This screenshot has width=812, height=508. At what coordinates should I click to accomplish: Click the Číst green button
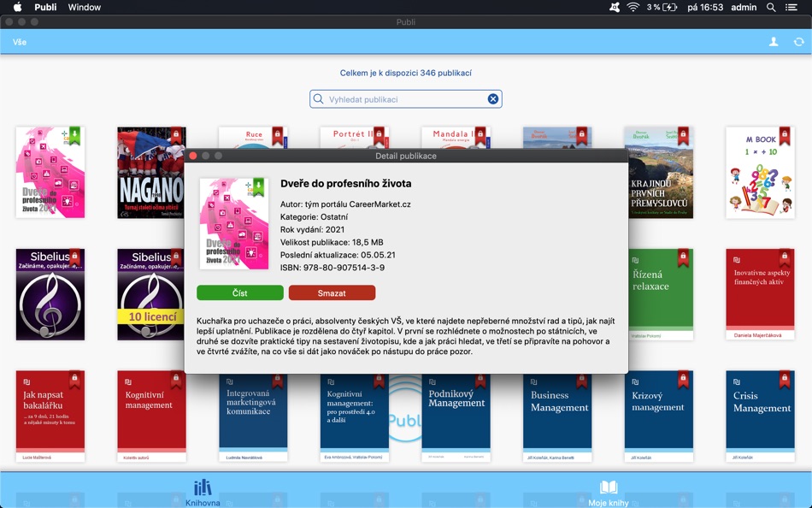click(x=240, y=292)
